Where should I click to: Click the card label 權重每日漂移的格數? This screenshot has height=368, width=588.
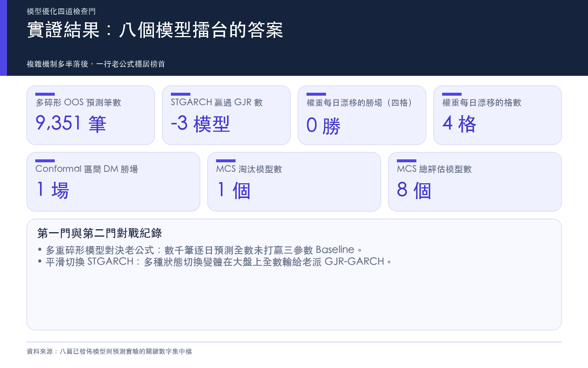[482, 102]
